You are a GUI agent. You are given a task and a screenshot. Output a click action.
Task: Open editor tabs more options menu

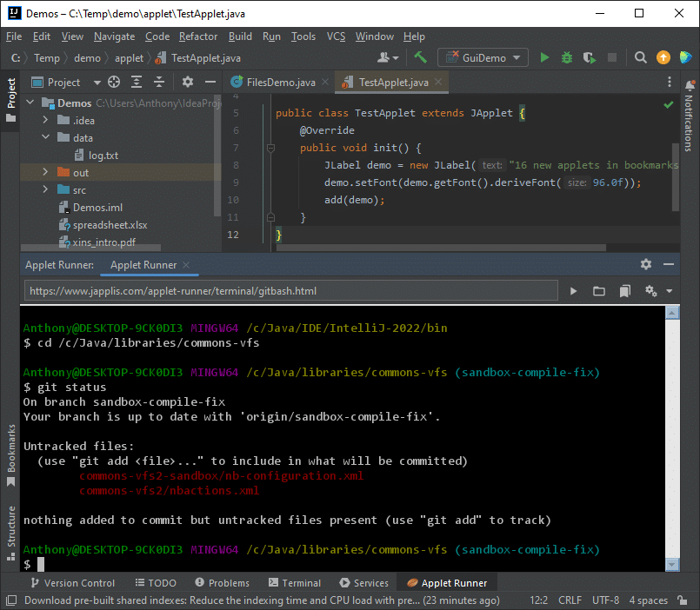(x=669, y=82)
